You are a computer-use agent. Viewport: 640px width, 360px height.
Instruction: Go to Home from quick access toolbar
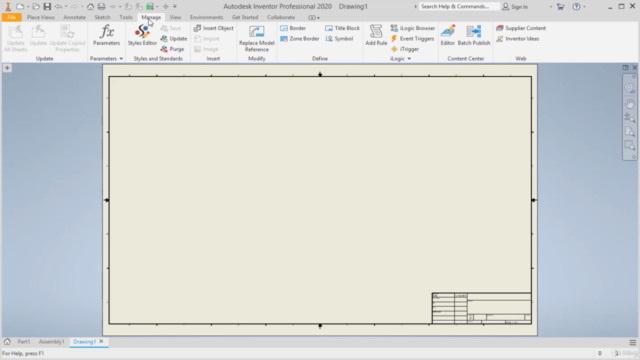pos(90,7)
